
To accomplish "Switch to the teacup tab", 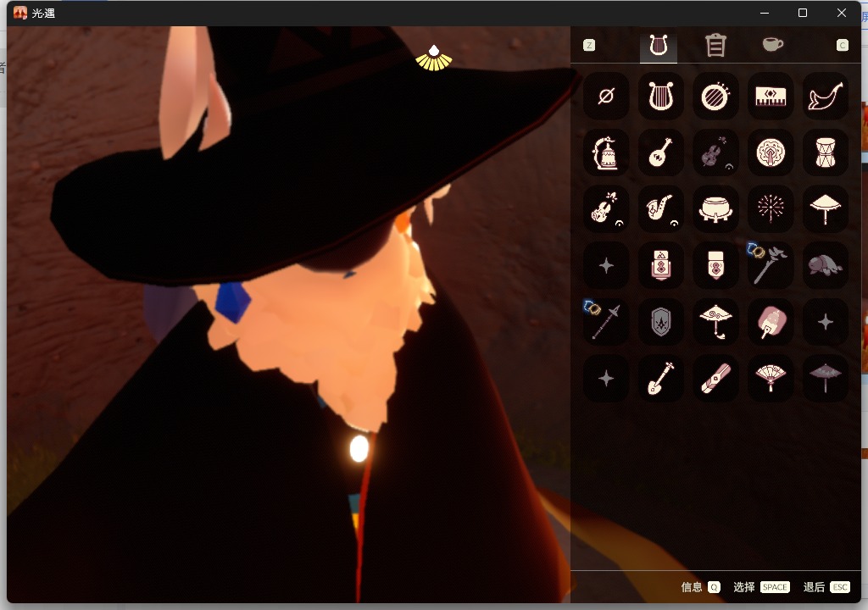I will point(772,44).
